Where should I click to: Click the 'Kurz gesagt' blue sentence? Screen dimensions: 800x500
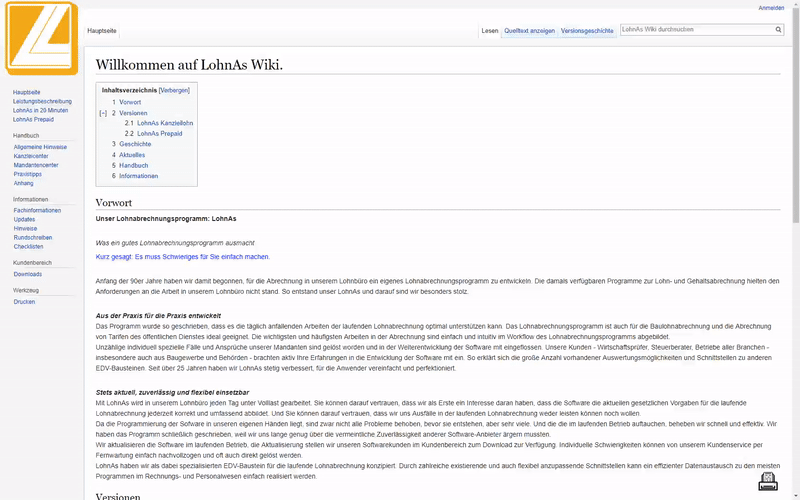(183, 257)
